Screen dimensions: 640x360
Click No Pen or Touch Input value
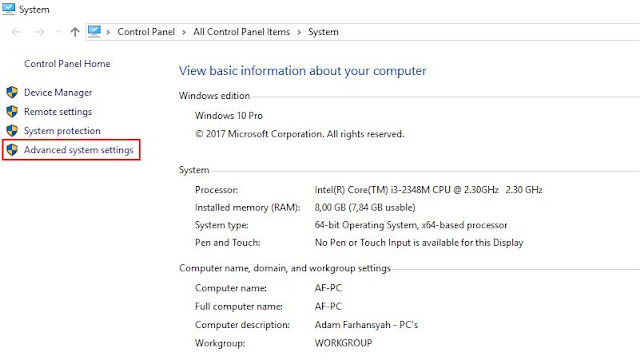(x=419, y=243)
